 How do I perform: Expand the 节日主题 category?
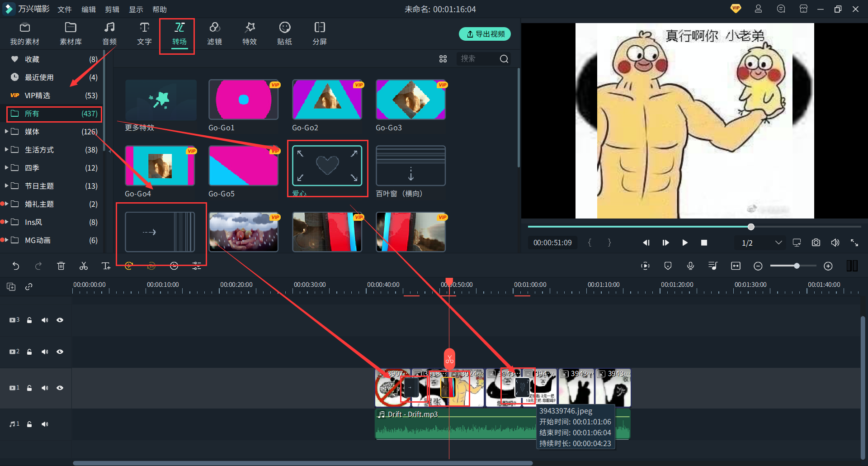point(6,185)
